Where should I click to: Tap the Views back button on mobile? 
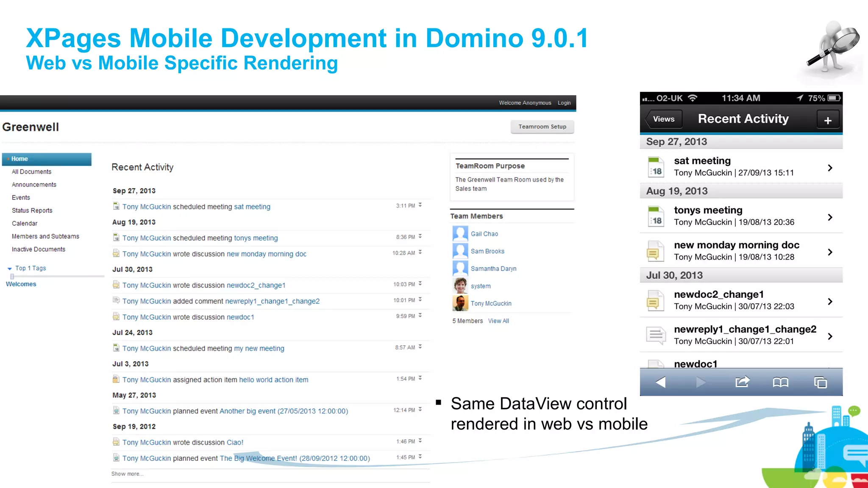[663, 119]
